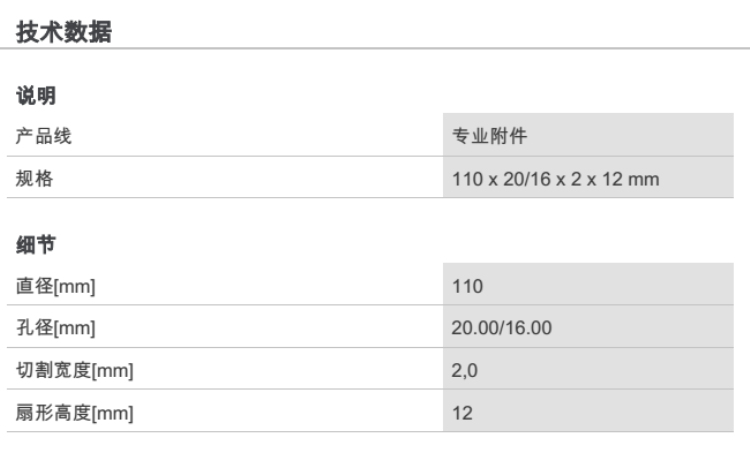The width and height of the screenshot is (750, 460).
Task: Select the 切割宽度[mm] label
Action: click(76, 370)
